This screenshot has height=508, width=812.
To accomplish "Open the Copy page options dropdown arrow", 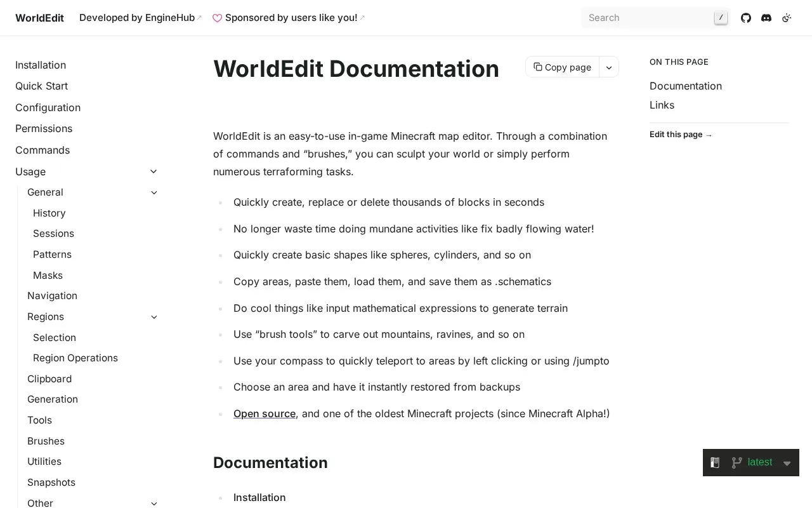I will tap(609, 67).
